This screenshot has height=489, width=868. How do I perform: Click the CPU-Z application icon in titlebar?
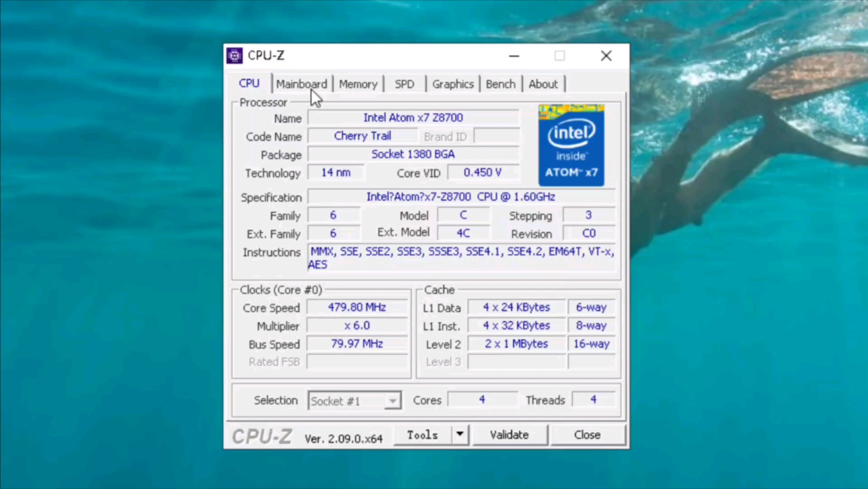(234, 55)
